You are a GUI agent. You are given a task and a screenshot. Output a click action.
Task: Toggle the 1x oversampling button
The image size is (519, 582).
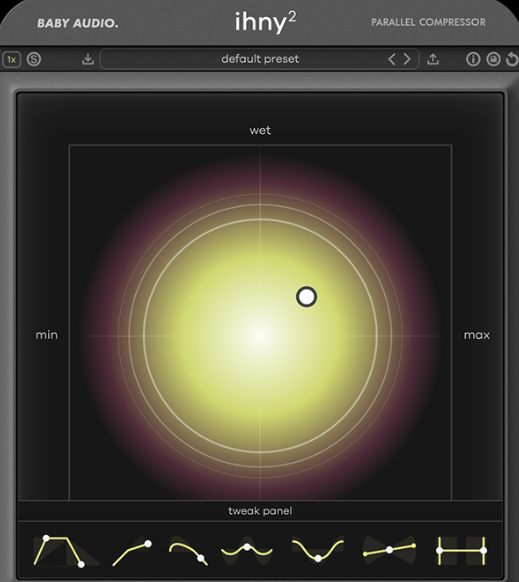pyautogui.click(x=12, y=59)
